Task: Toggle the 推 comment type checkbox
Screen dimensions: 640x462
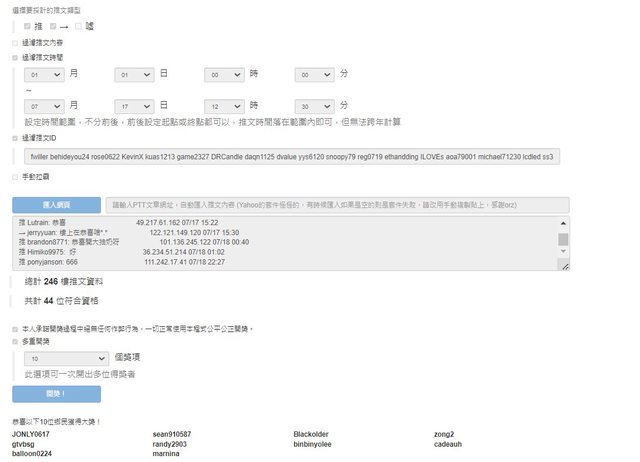Action: (x=27, y=26)
